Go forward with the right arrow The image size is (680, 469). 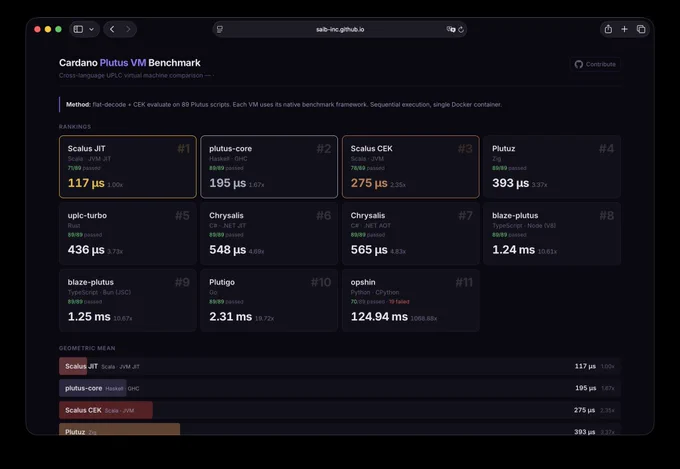tap(128, 29)
